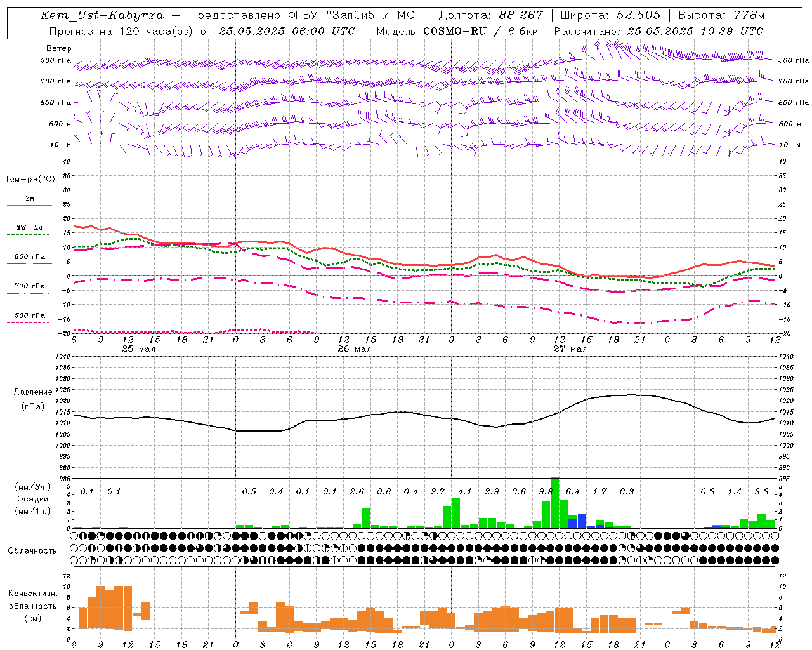Click the station title Kem_Ust-Kabyrza
This screenshot has height=650, width=812.
click(102, 15)
